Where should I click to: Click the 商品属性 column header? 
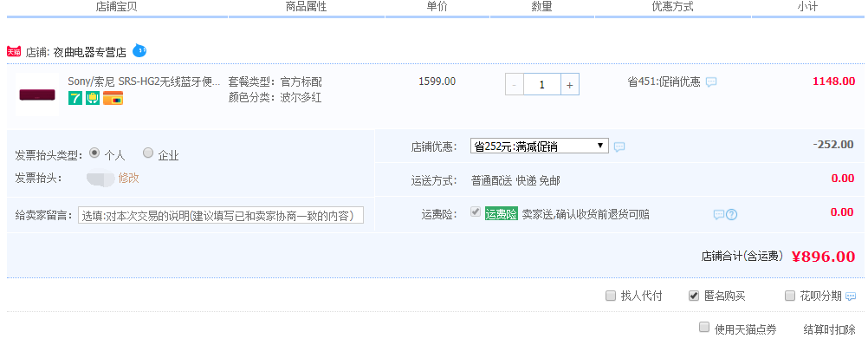click(306, 7)
